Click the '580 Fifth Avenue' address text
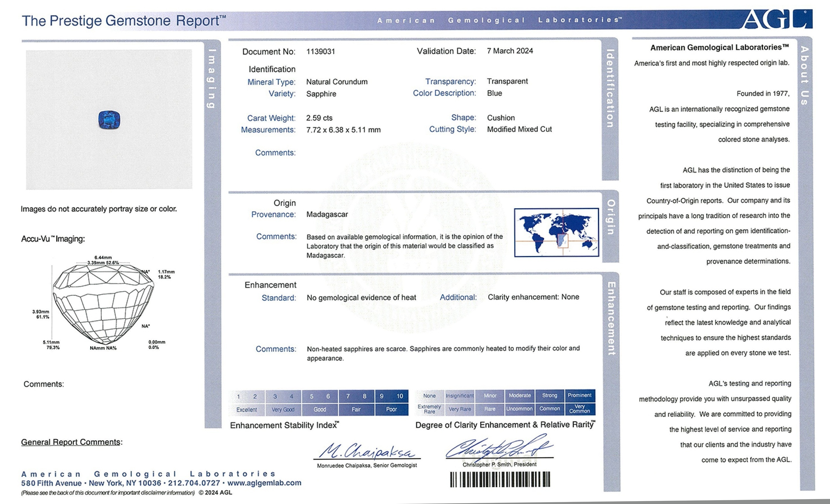This screenshot has height=504, width=830. [52, 483]
